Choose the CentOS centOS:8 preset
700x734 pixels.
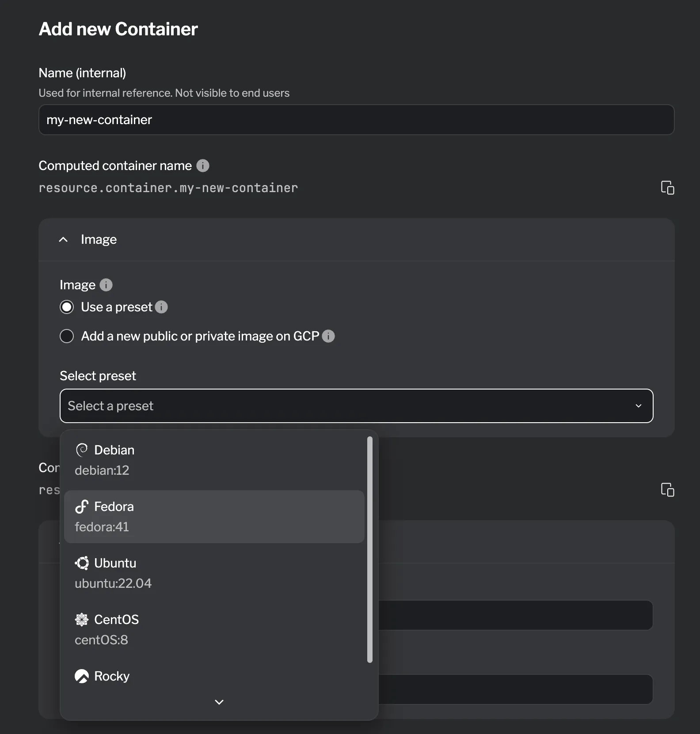point(214,630)
